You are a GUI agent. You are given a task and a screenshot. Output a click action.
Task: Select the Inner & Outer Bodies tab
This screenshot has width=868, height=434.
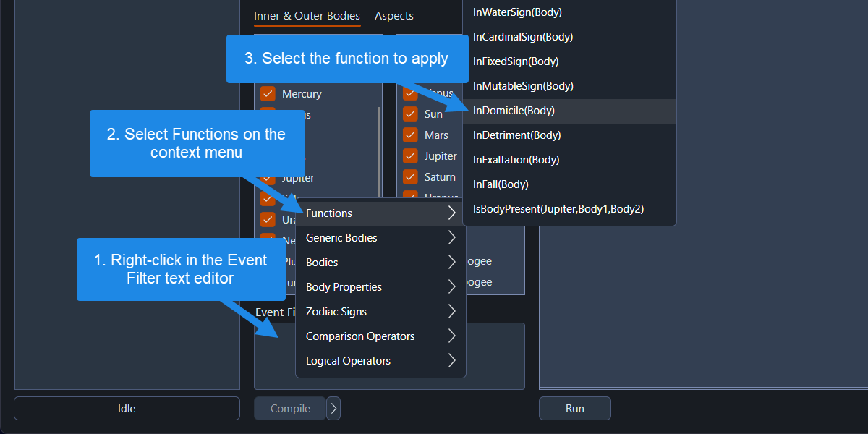pos(307,15)
